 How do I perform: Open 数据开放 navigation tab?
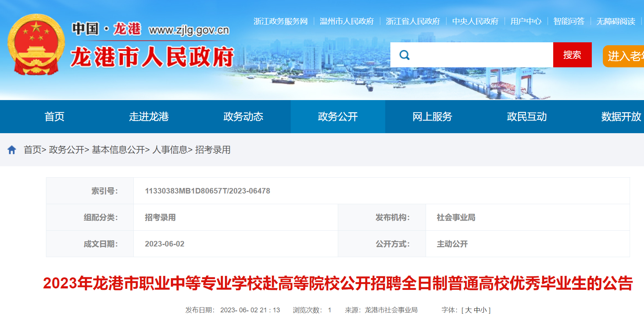[x=621, y=117]
